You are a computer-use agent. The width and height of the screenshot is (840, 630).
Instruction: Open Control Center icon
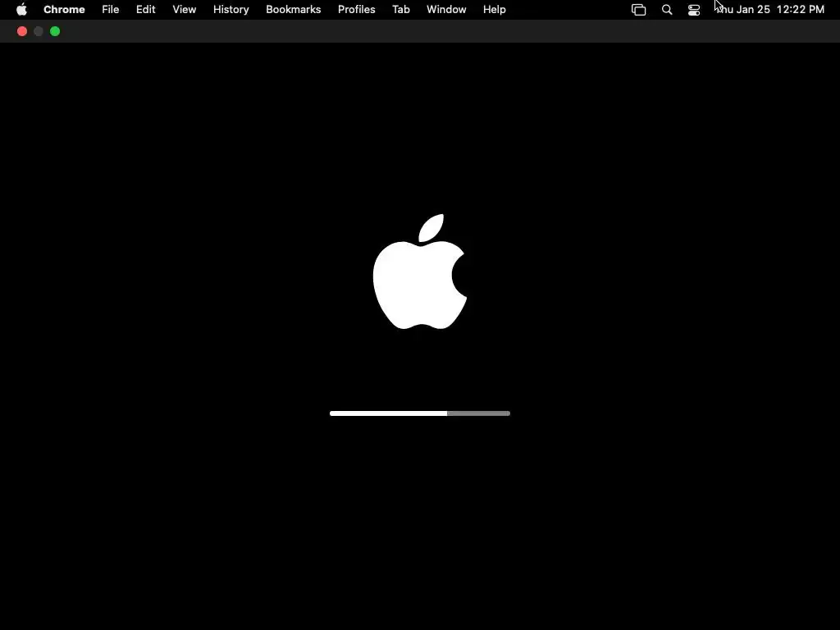click(694, 10)
